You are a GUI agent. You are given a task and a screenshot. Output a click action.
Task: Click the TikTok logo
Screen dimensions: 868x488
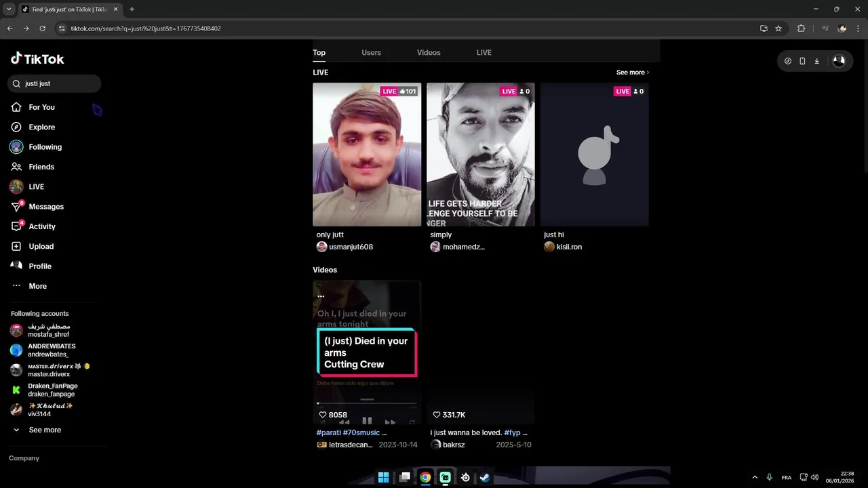pos(37,59)
